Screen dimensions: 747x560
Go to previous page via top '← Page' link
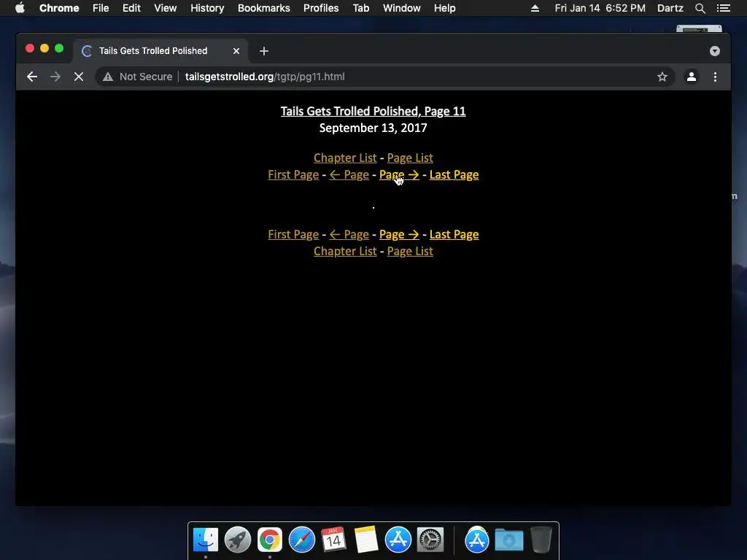coord(349,175)
